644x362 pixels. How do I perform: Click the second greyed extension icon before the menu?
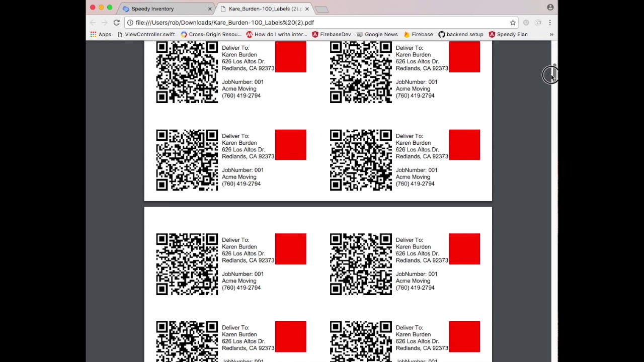pyautogui.click(x=538, y=23)
